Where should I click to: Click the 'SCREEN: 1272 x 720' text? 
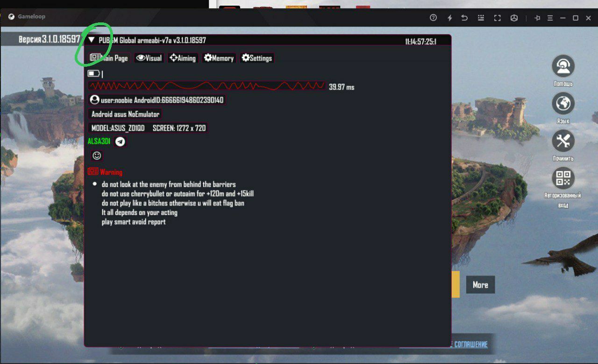click(x=179, y=128)
